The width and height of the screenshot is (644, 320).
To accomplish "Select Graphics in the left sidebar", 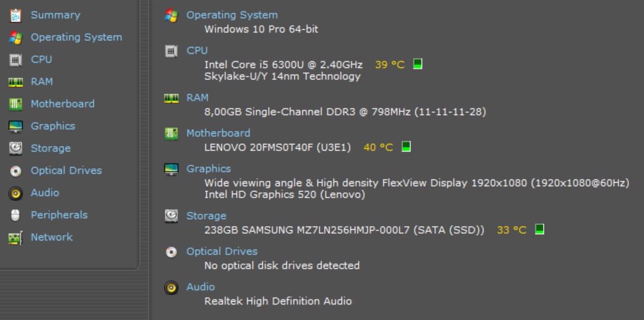I will (53, 126).
